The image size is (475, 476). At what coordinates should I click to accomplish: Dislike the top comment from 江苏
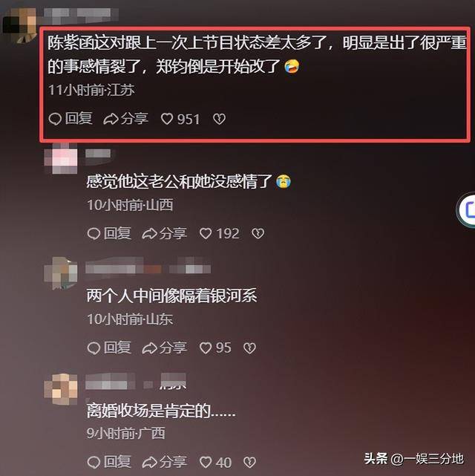(219, 119)
